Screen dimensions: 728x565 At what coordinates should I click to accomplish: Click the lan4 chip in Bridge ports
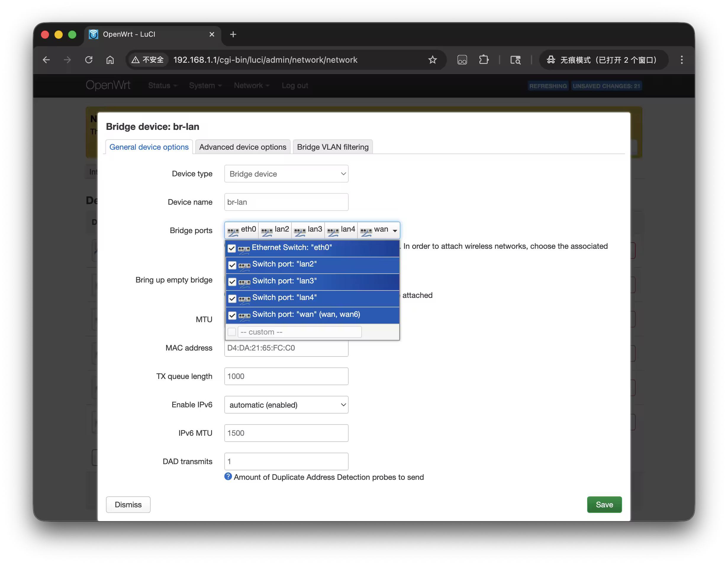[341, 230]
